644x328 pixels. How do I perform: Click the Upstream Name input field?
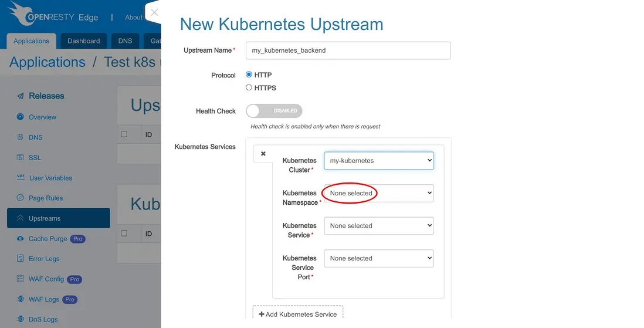click(x=351, y=50)
